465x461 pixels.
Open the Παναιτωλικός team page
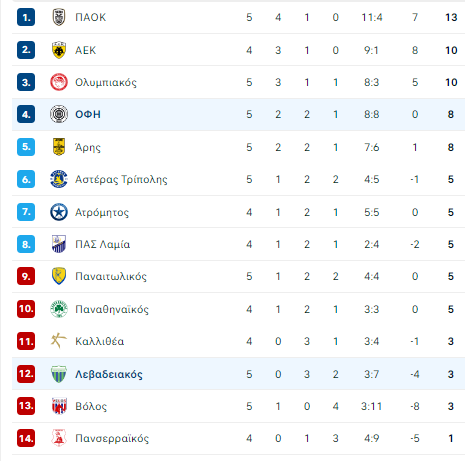click(x=111, y=276)
